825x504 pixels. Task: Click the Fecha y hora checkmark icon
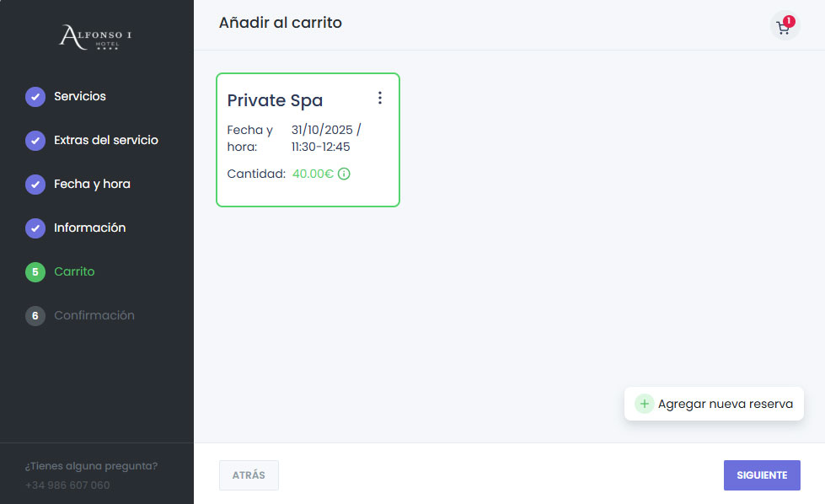(35, 185)
